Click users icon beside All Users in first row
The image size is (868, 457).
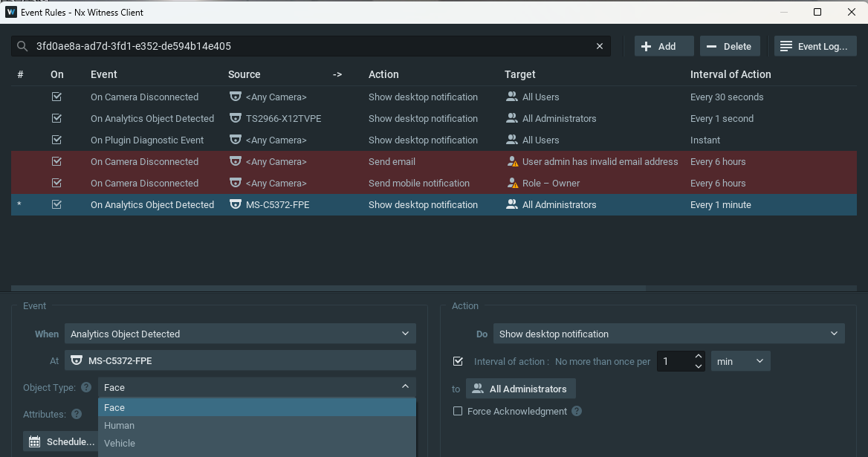pos(511,97)
